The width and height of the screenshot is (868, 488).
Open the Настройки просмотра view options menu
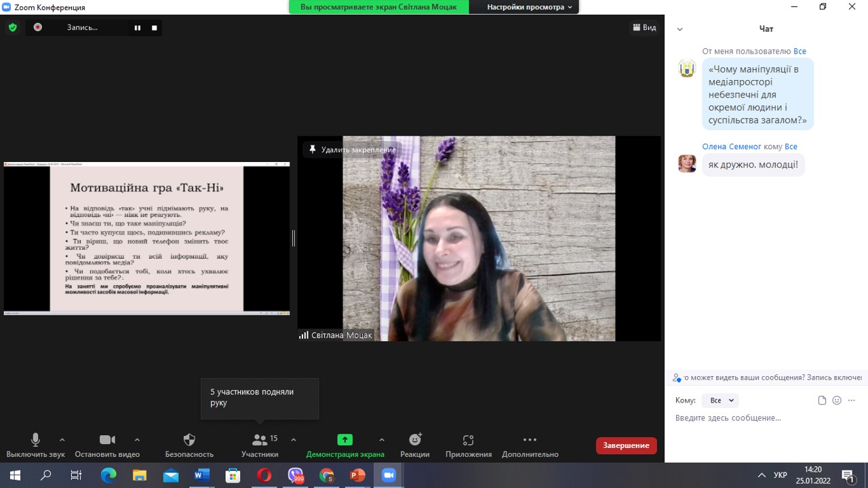tap(529, 7)
